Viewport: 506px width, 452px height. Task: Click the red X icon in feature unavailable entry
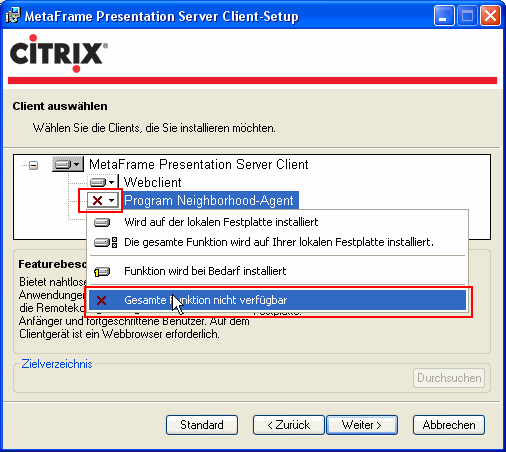point(101,300)
